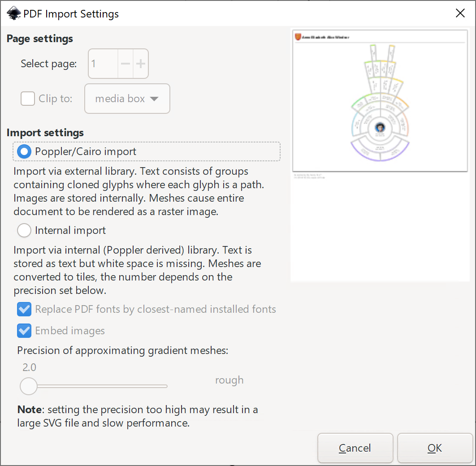Enable the Clip to checkbox
The width and height of the screenshot is (476, 466).
27,99
